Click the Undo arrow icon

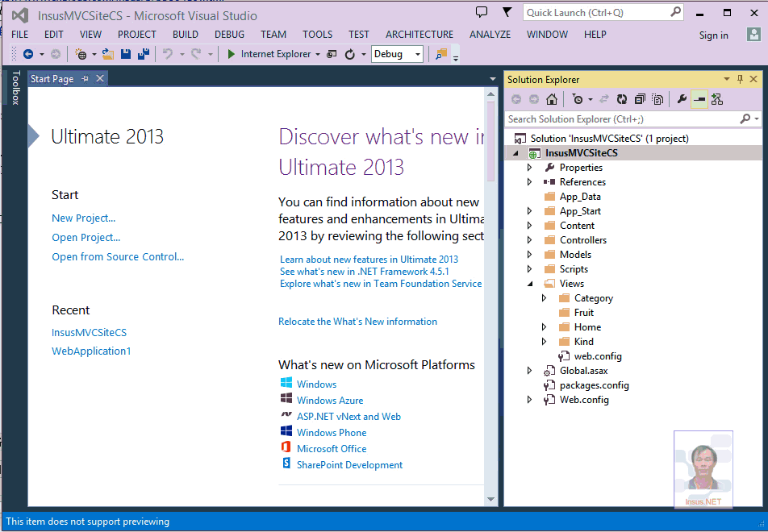coord(168,54)
